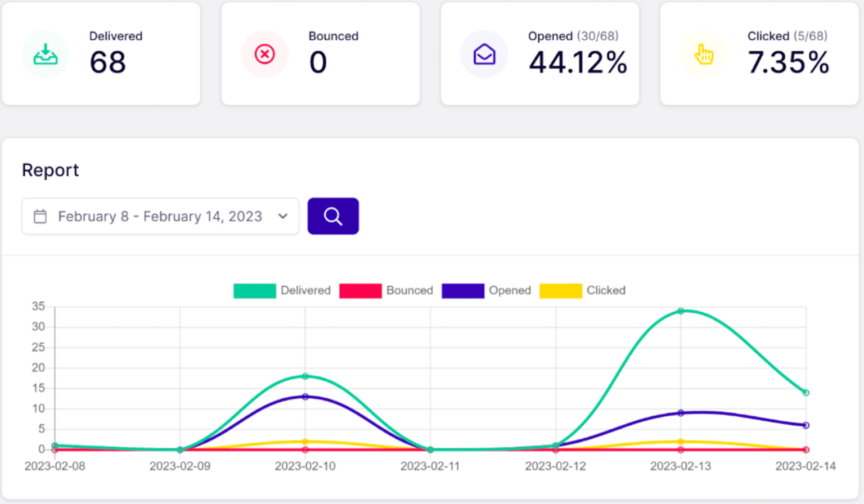Click the green Delivered color swatch in legend
The height and width of the screenshot is (504, 864).
click(x=254, y=290)
